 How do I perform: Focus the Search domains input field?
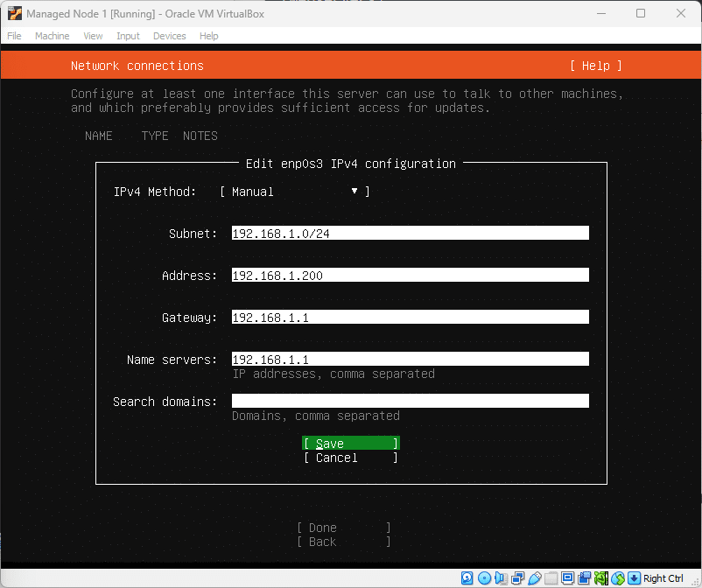(x=410, y=402)
